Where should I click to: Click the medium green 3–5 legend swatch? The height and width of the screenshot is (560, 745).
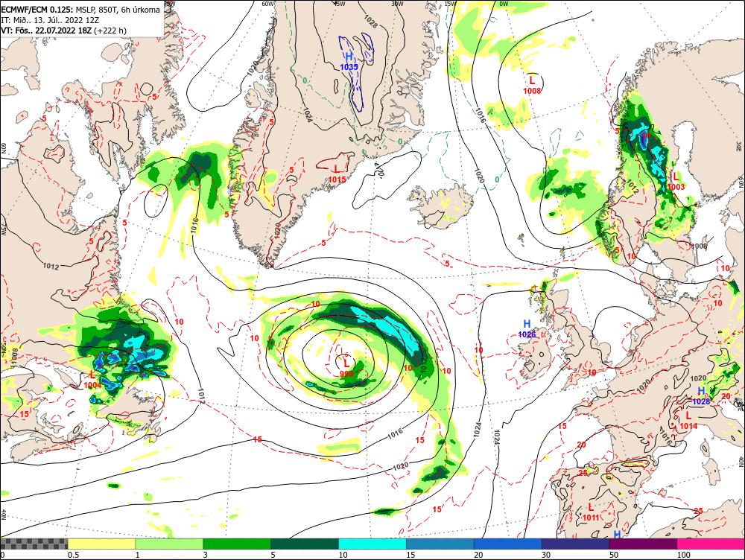click(x=237, y=544)
